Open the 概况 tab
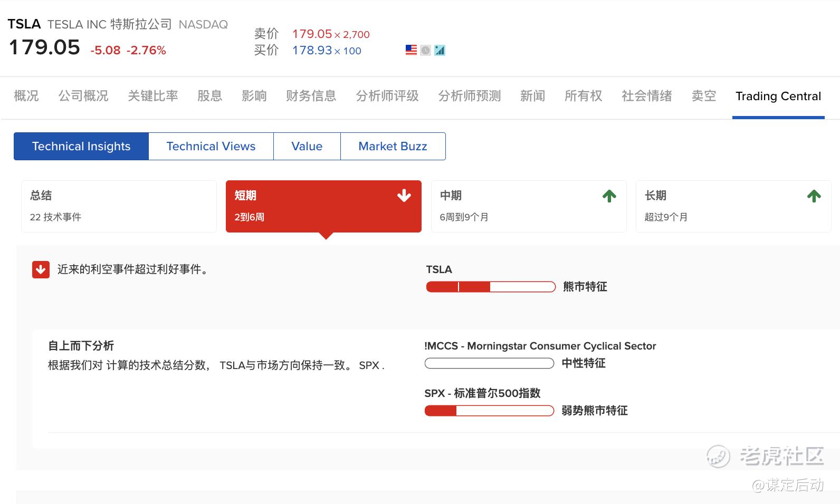The width and height of the screenshot is (840, 504). (x=26, y=96)
